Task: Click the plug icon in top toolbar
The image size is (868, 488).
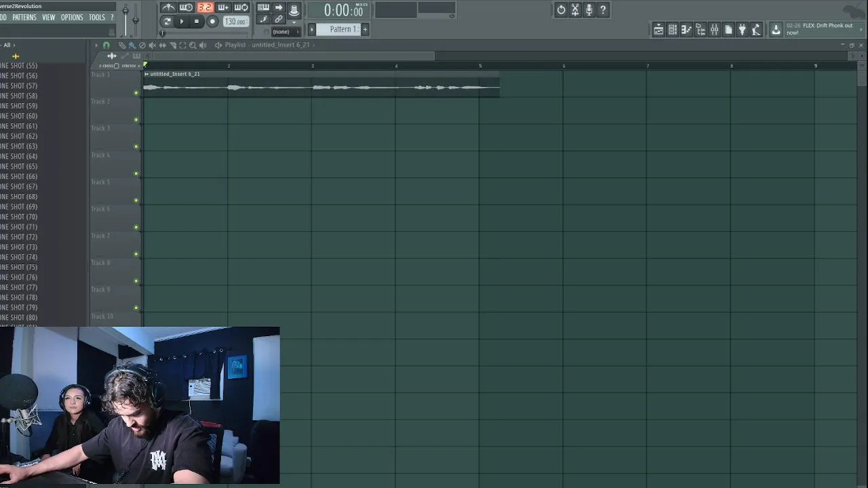Action: (742, 30)
